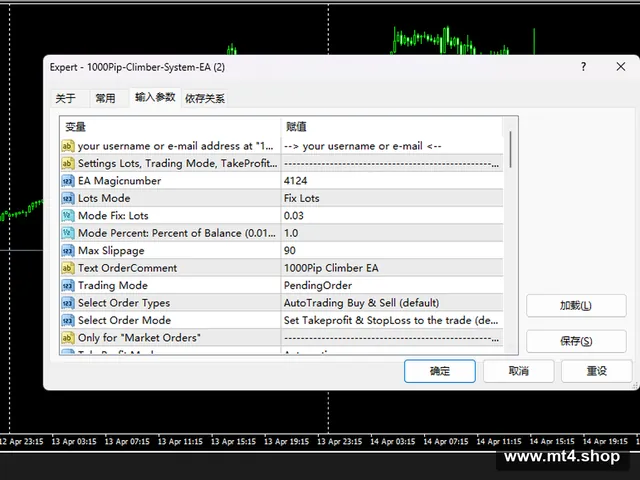
Task: Click the icon beside Select Order Types
Action: (68, 303)
